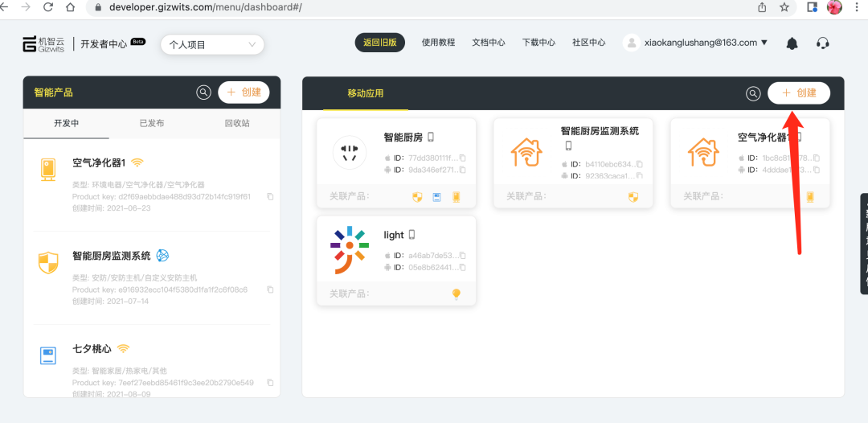Click the browser share icon
The image size is (868, 423).
coord(762,7)
